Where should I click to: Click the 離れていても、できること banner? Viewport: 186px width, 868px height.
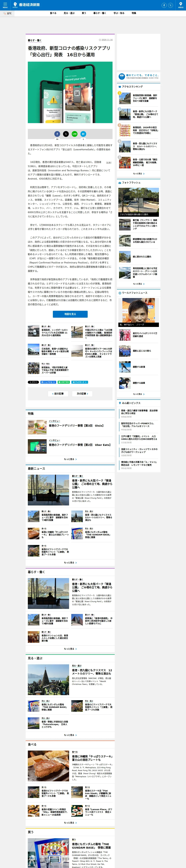click(x=139, y=77)
